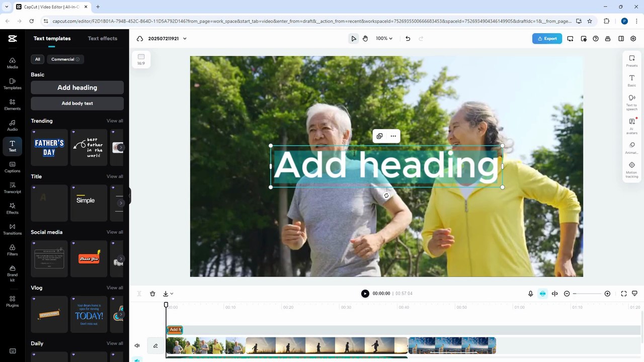
Task: Click the Add heading button
Action: click(x=77, y=87)
